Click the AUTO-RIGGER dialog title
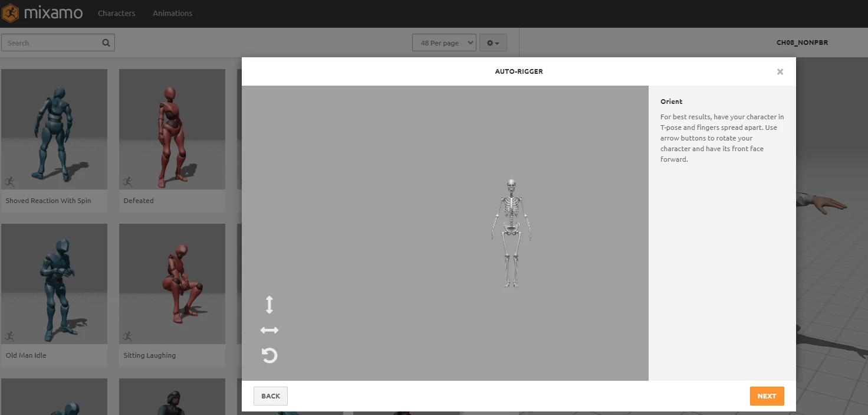 (x=519, y=71)
